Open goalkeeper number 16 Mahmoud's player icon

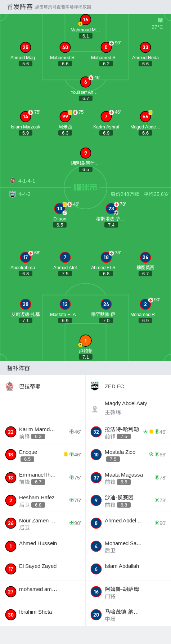(x=85, y=19)
